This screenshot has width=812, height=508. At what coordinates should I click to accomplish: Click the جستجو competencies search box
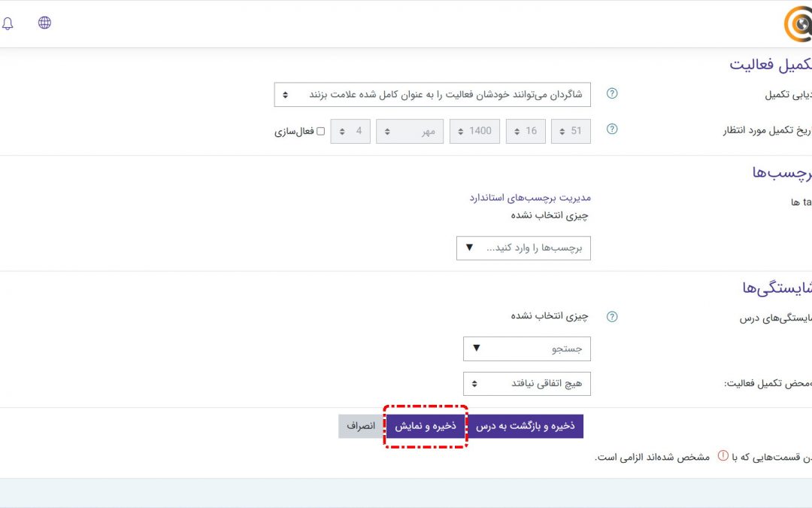[x=526, y=348]
